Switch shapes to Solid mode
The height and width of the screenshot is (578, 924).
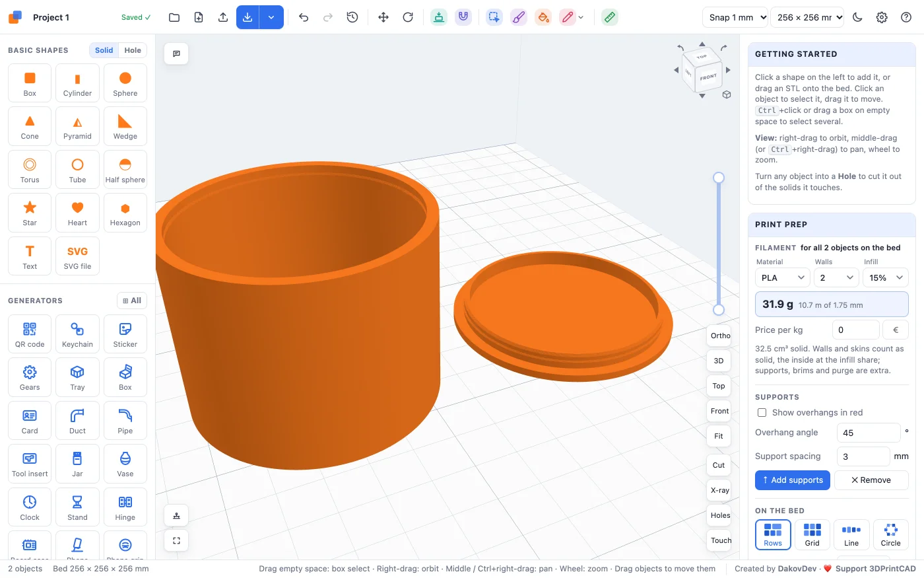coord(104,50)
